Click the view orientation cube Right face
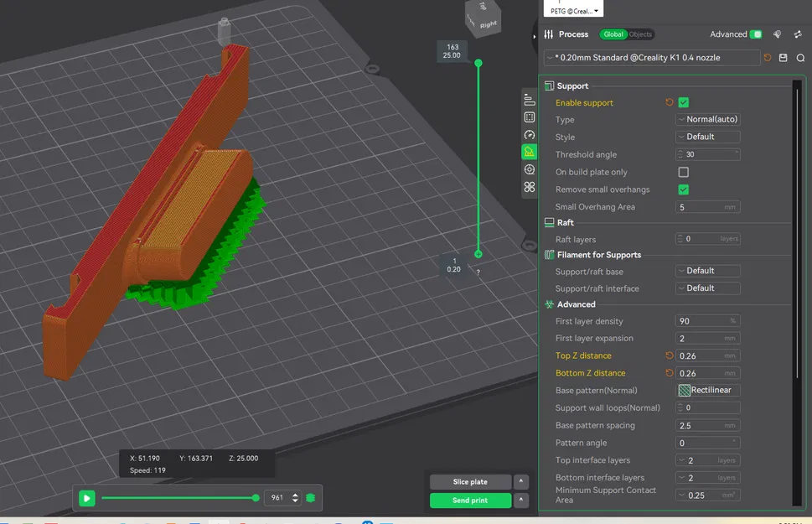Image resolution: width=812 pixels, height=524 pixels. pos(488,24)
